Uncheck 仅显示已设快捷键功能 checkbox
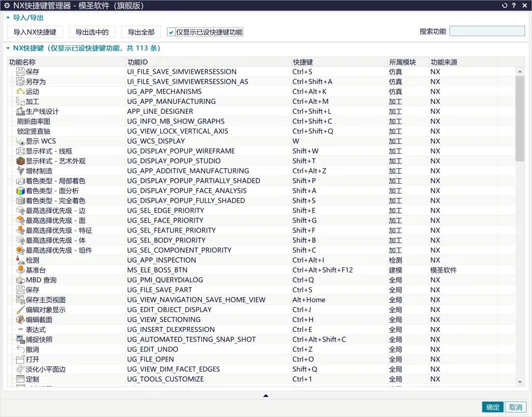The width and height of the screenshot is (532, 417). 170,32
